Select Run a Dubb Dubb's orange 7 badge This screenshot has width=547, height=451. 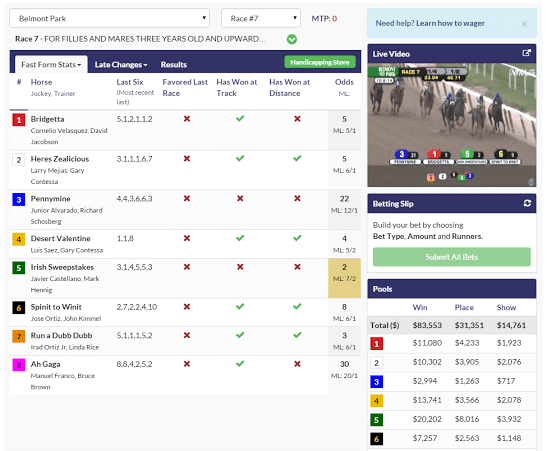coord(18,337)
